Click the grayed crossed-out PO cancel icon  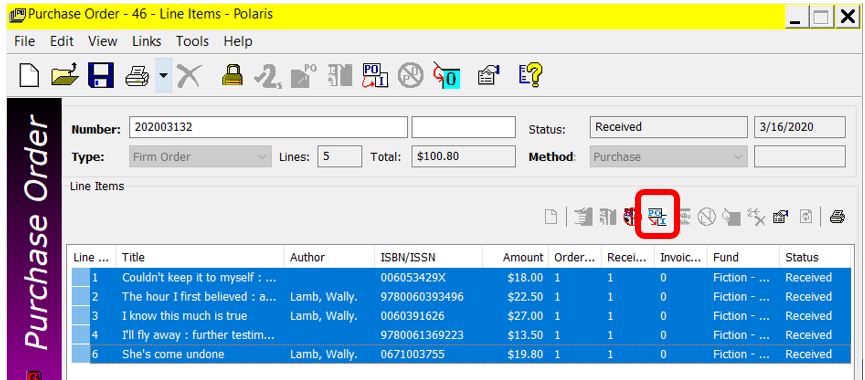pyautogui.click(x=410, y=75)
